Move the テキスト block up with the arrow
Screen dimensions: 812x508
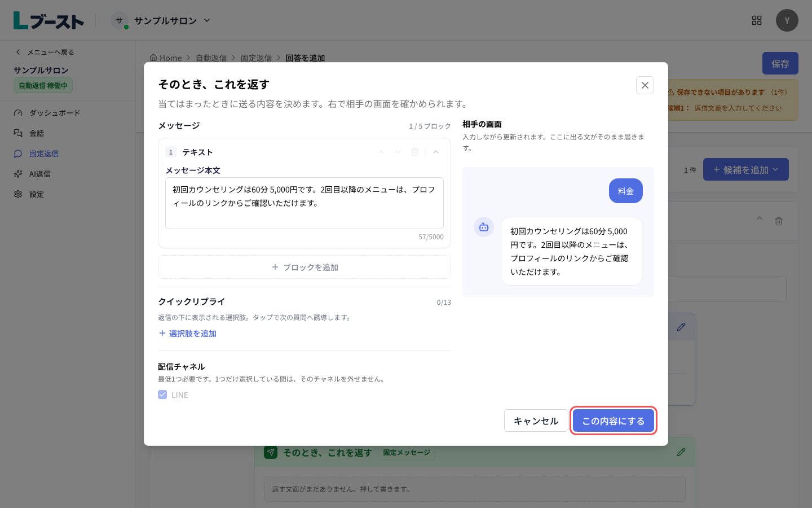(x=381, y=152)
